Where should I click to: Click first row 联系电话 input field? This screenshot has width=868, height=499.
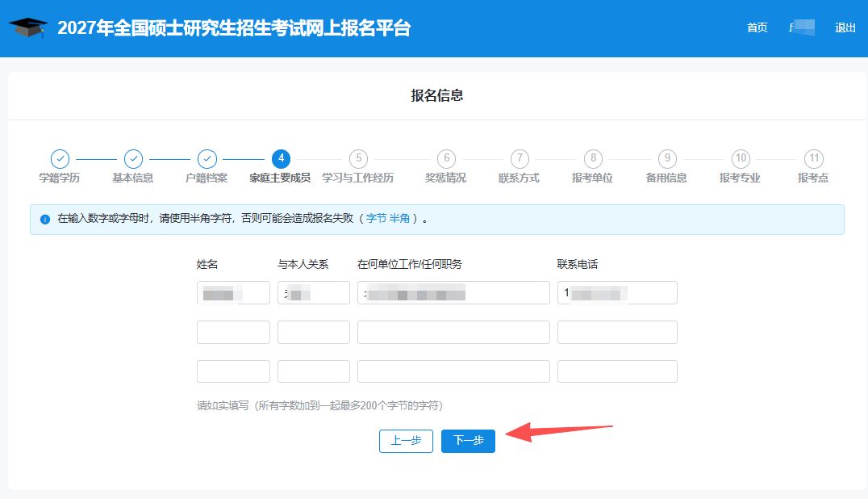617,293
